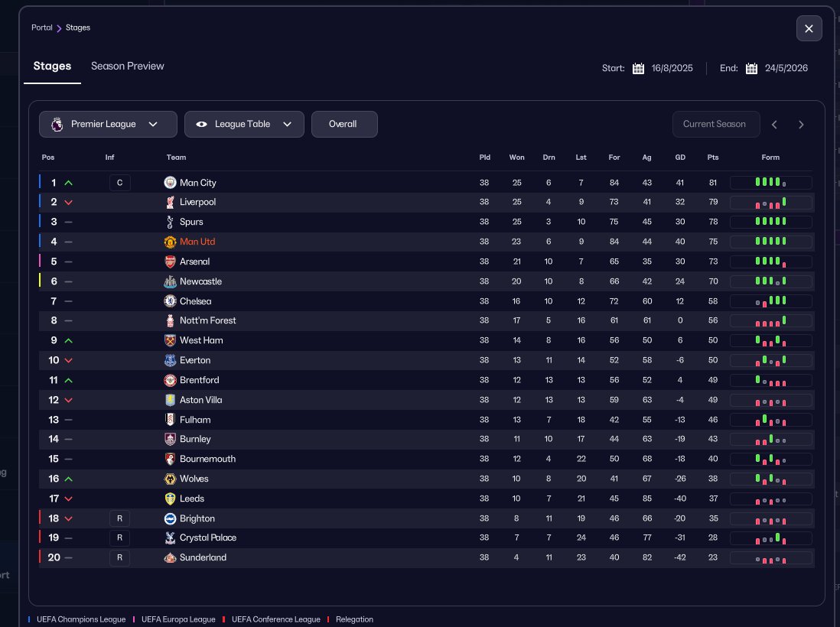Click the R badge next to Crystal Palace
Screen dimensions: 840x627
pos(119,538)
